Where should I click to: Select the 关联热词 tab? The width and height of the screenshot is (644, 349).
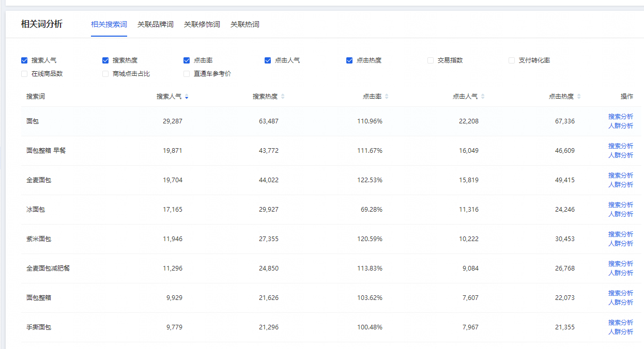(x=244, y=24)
